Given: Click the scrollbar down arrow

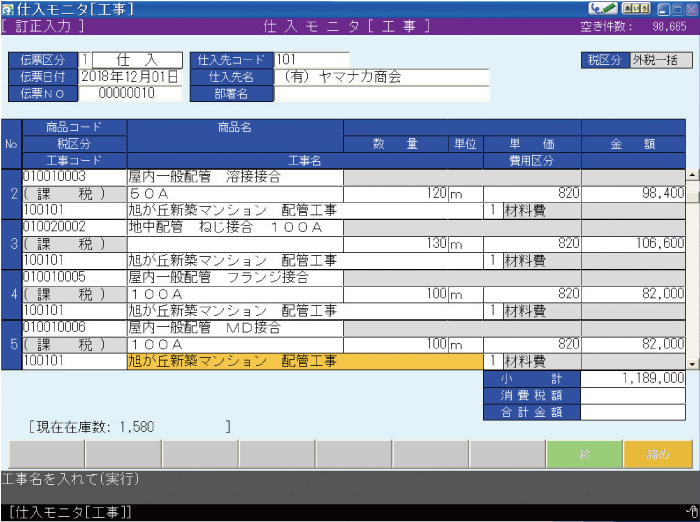Looking at the screenshot, I should pos(692,363).
